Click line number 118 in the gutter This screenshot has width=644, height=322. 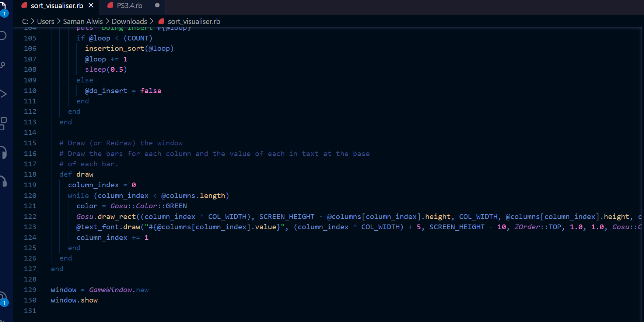coord(30,174)
